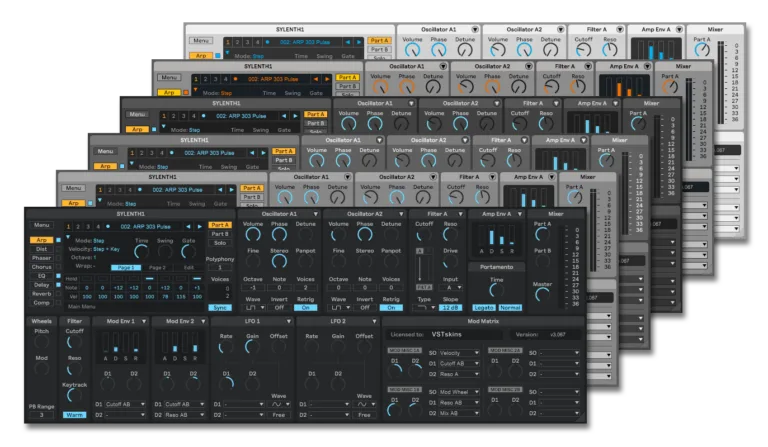Image resolution: width=768 pixels, height=447 pixels.
Task: Open the Velocity source dropdown in Mod Matrix
Action: click(459, 353)
